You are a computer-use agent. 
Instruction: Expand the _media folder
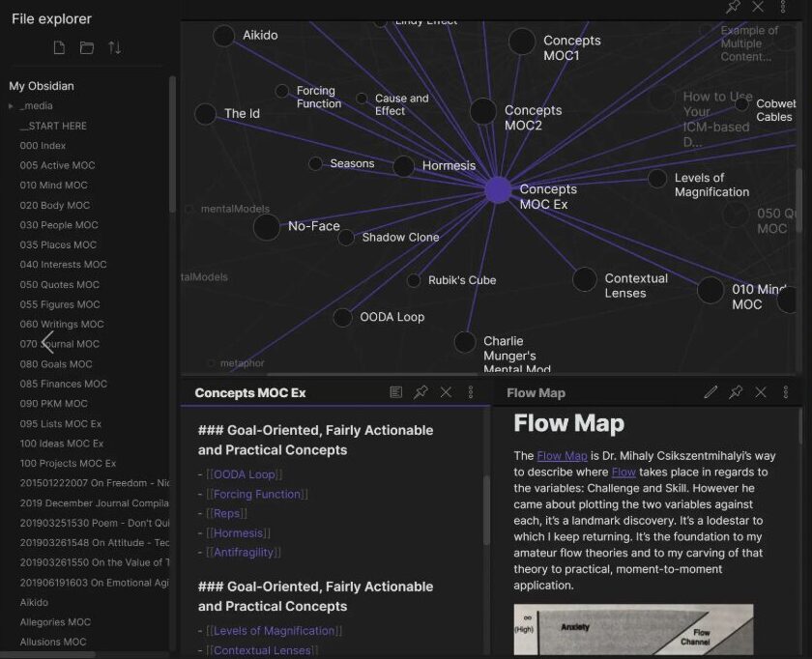11,106
